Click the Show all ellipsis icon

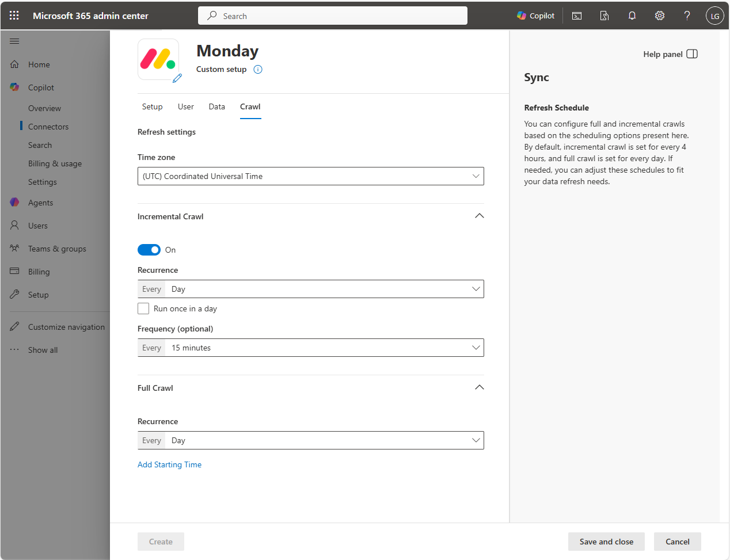[x=14, y=350]
